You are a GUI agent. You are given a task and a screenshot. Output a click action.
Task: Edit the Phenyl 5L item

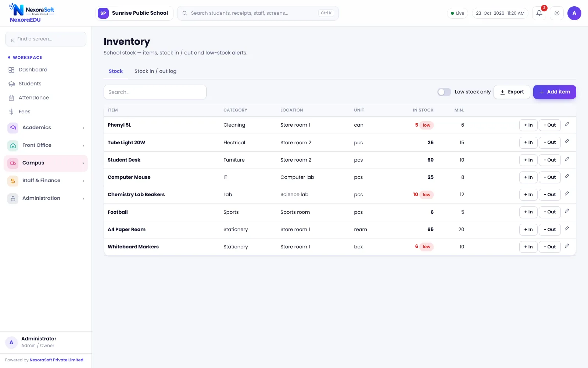567,124
